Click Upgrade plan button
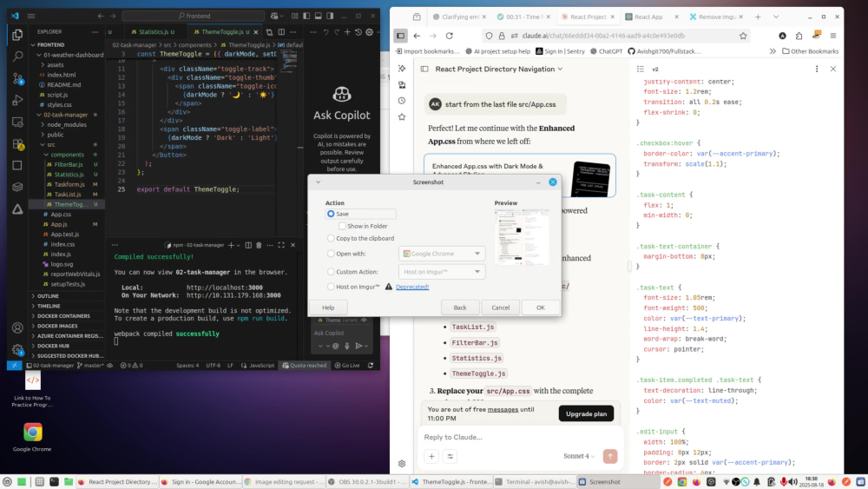This screenshot has height=489, width=868. 586,413
